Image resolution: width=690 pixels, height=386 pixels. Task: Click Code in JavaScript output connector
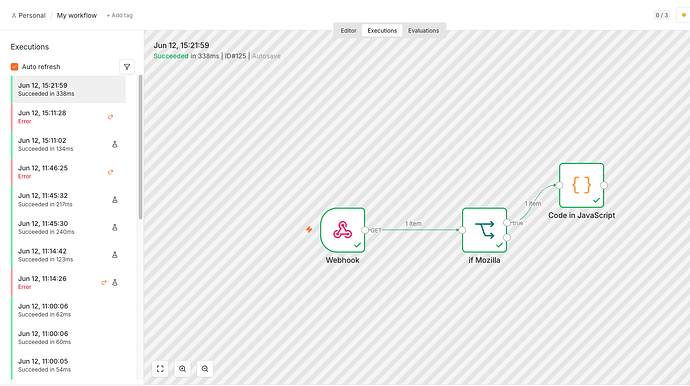604,185
